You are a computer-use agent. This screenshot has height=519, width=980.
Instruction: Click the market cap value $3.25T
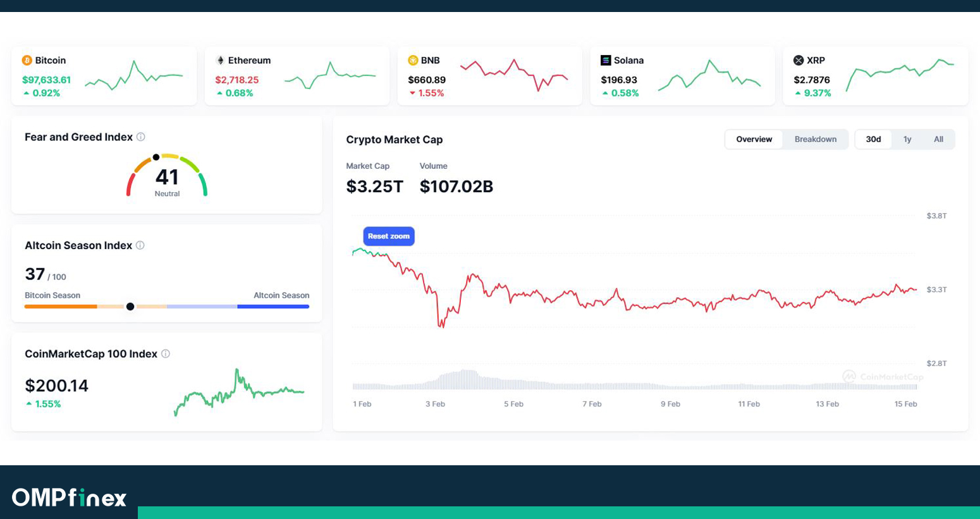click(374, 186)
